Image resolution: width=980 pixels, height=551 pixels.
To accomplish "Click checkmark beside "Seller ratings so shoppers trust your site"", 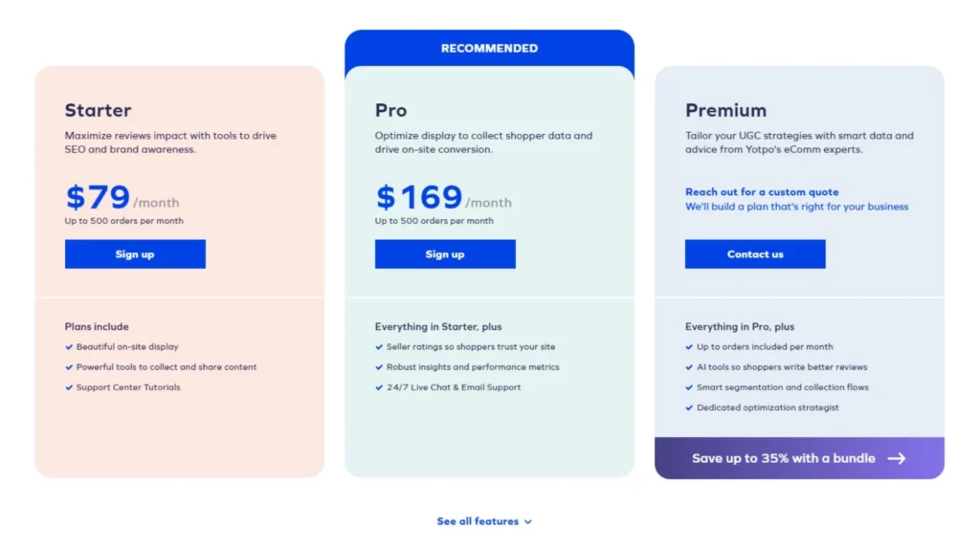I will pyautogui.click(x=380, y=346).
